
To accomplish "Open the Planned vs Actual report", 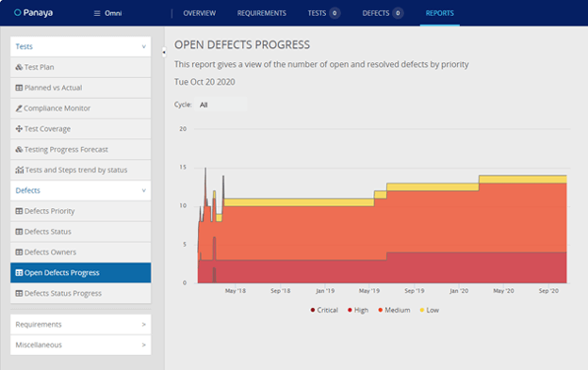I will tap(81, 88).
